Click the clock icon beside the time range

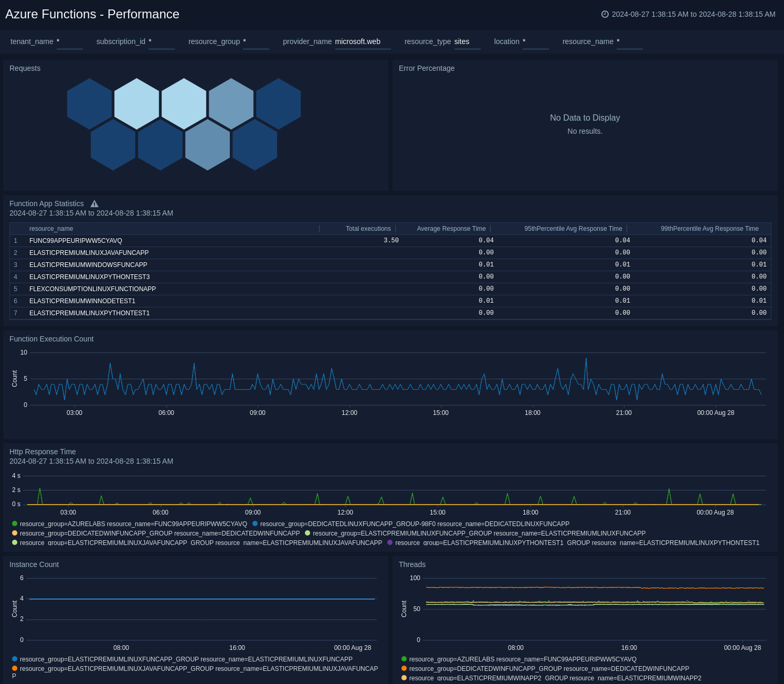(605, 14)
